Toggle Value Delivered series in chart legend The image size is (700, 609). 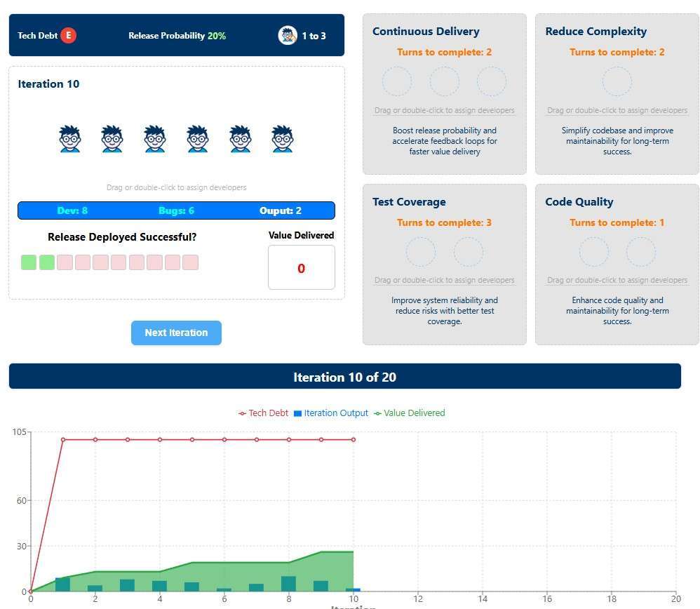coord(410,413)
